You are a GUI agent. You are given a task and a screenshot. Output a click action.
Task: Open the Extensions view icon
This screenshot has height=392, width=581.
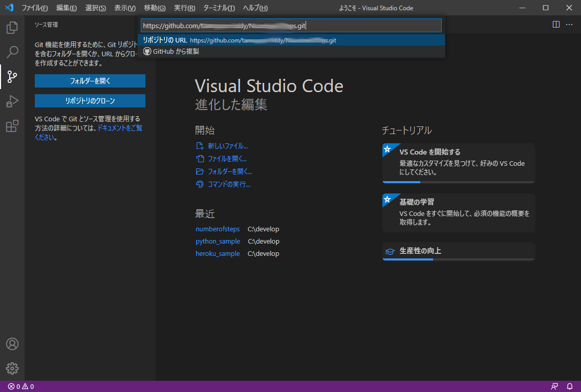[x=12, y=126]
